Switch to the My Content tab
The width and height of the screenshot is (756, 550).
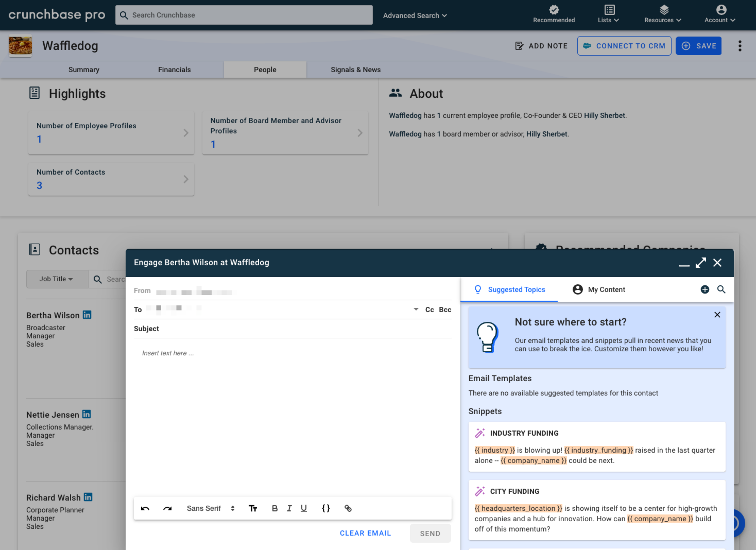[599, 289]
